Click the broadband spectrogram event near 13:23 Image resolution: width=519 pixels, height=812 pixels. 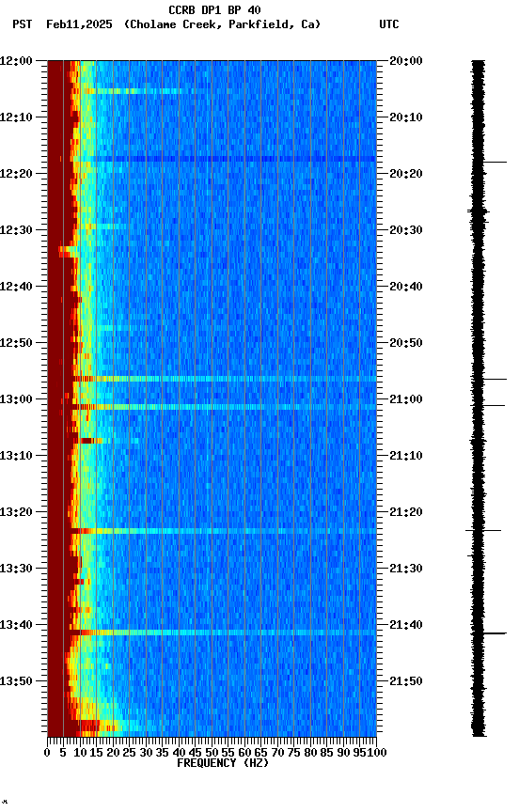pyautogui.click(x=224, y=531)
